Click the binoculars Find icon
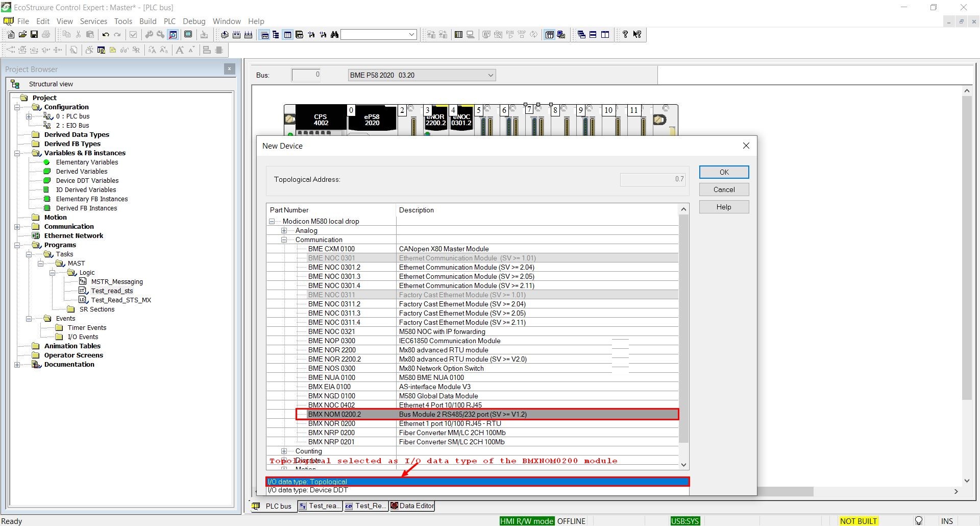The image size is (980, 526). point(334,35)
